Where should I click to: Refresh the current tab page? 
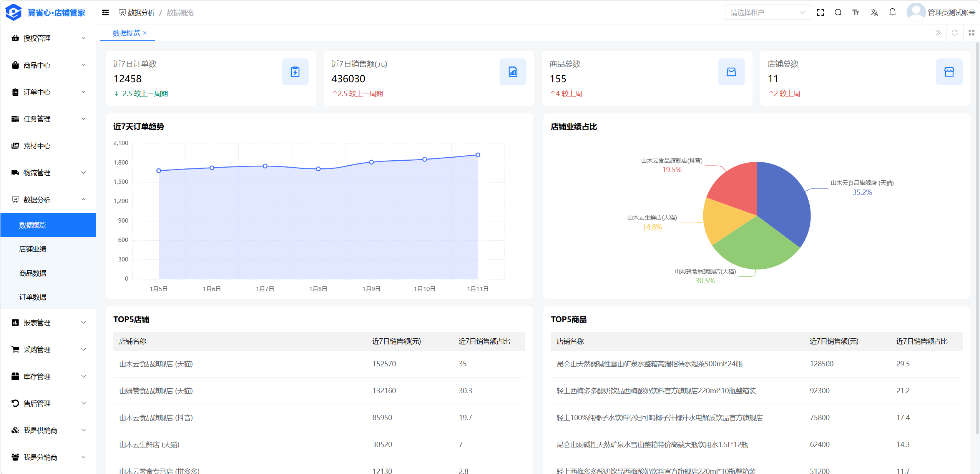955,33
